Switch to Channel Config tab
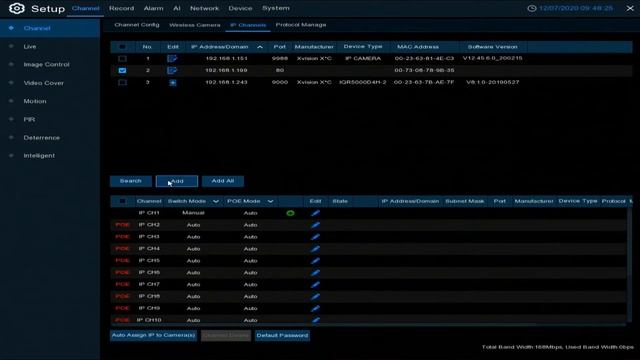 137,25
